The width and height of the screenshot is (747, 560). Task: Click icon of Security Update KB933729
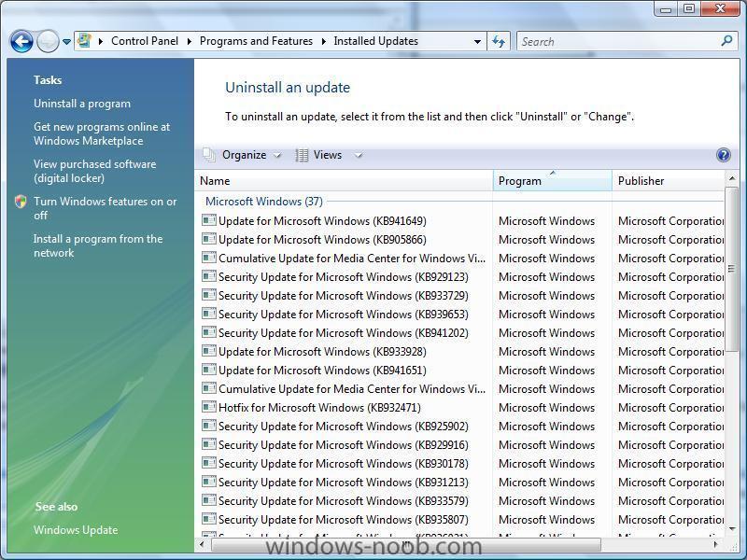pos(208,295)
